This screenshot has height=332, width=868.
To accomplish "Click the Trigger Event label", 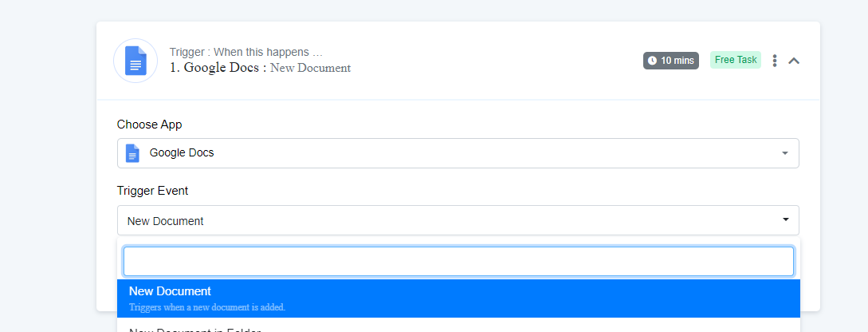I will 153,191.
